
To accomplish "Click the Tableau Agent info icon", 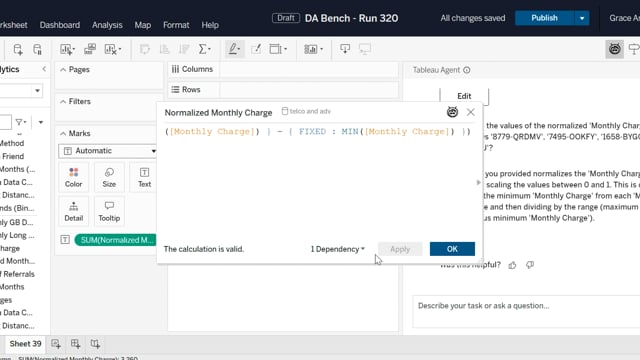I will (x=467, y=70).
